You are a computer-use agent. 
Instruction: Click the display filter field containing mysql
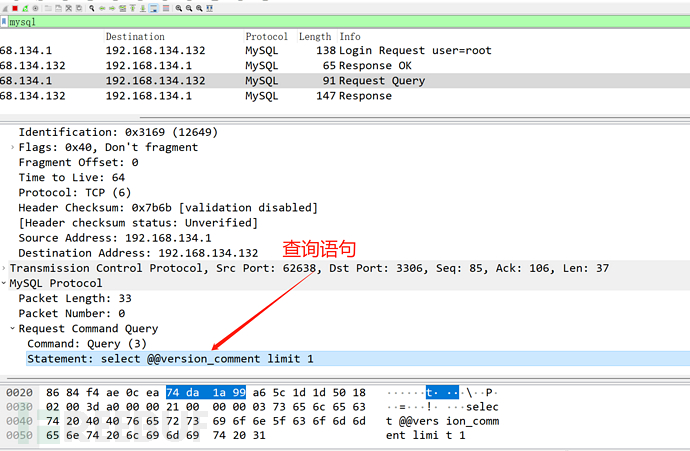tap(348, 22)
